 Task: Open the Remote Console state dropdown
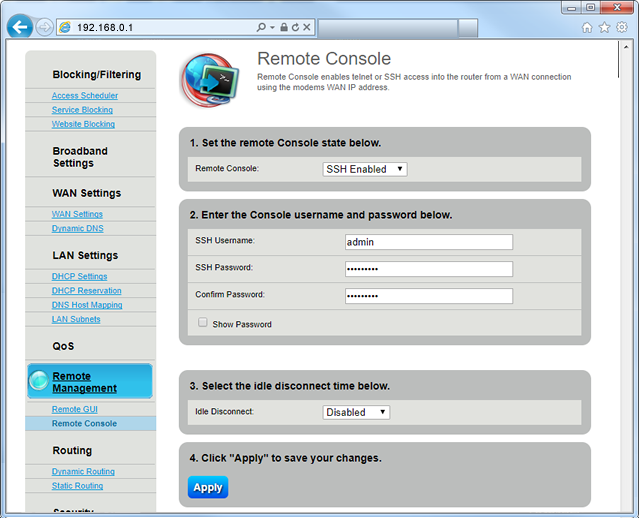coord(365,169)
